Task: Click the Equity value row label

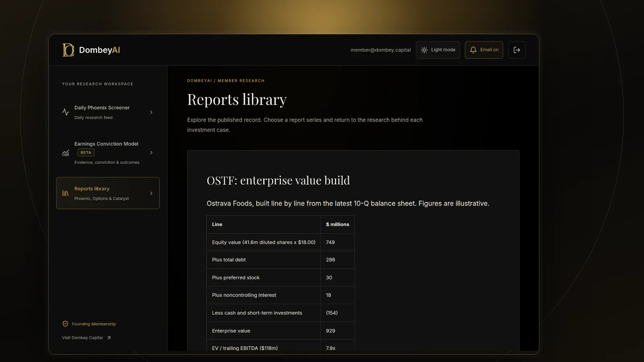Action: point(264,242)
